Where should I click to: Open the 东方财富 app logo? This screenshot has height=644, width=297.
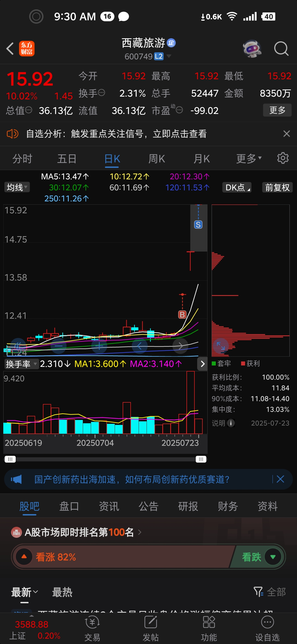27,49
